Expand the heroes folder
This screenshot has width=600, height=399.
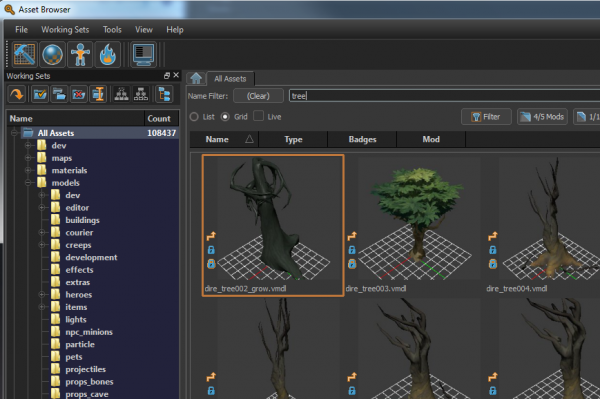(42, 295)
